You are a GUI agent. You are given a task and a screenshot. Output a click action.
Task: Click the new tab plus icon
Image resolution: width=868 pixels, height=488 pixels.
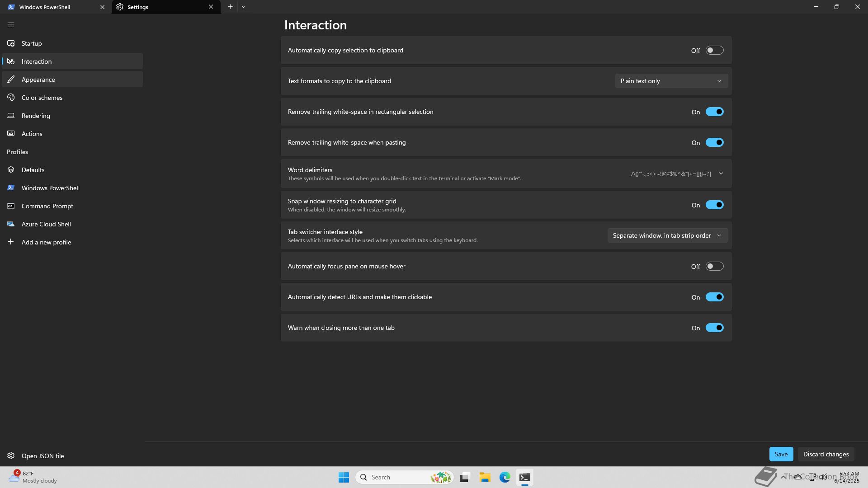pos(230,7)
